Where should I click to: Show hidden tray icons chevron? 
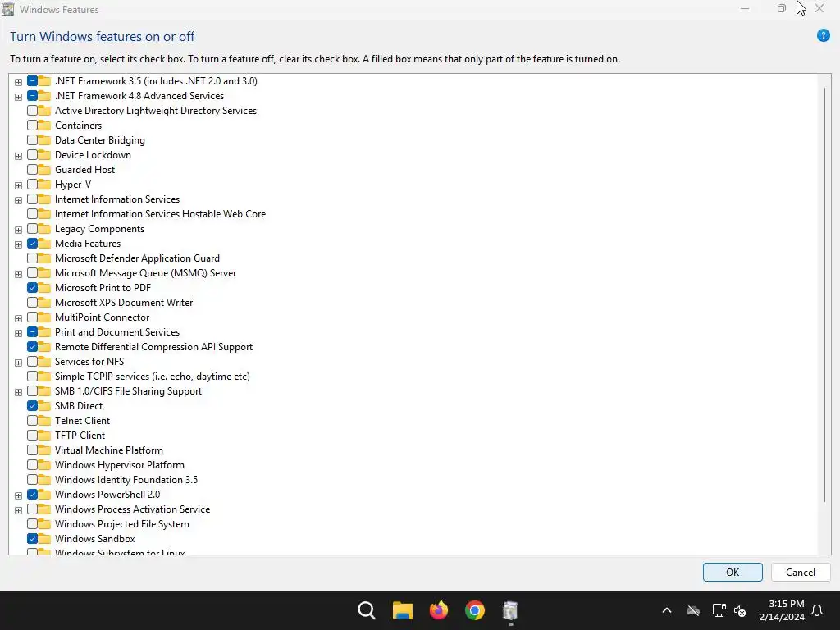point(666,610)
